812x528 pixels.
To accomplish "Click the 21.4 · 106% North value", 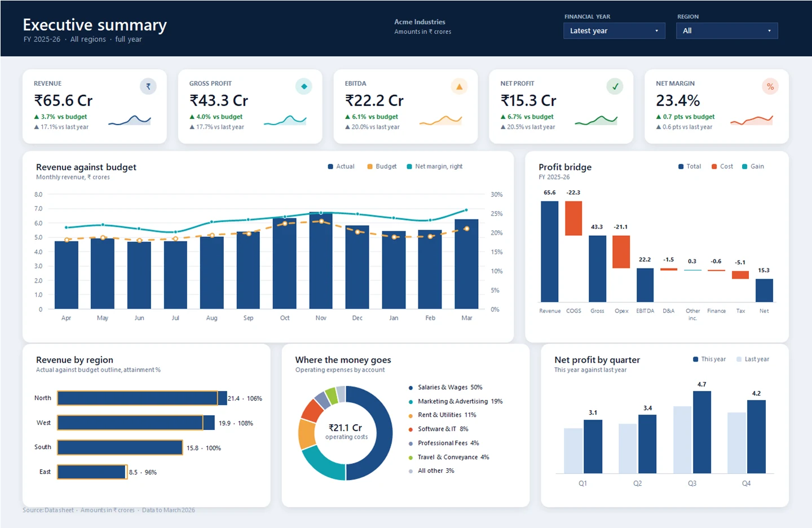I will 245,398.
